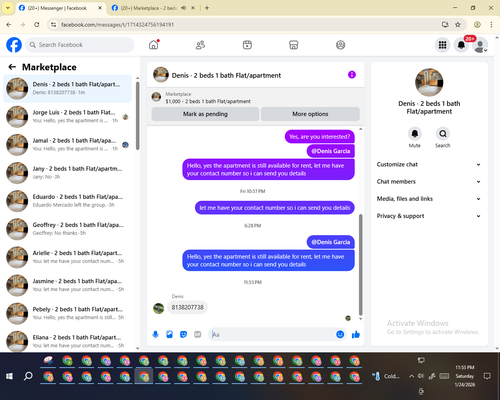The height and width of the screenshot is (400, 500).
Task: Click the @Denis Garcia mention in blue bubble
Action: tap(331, 242)
